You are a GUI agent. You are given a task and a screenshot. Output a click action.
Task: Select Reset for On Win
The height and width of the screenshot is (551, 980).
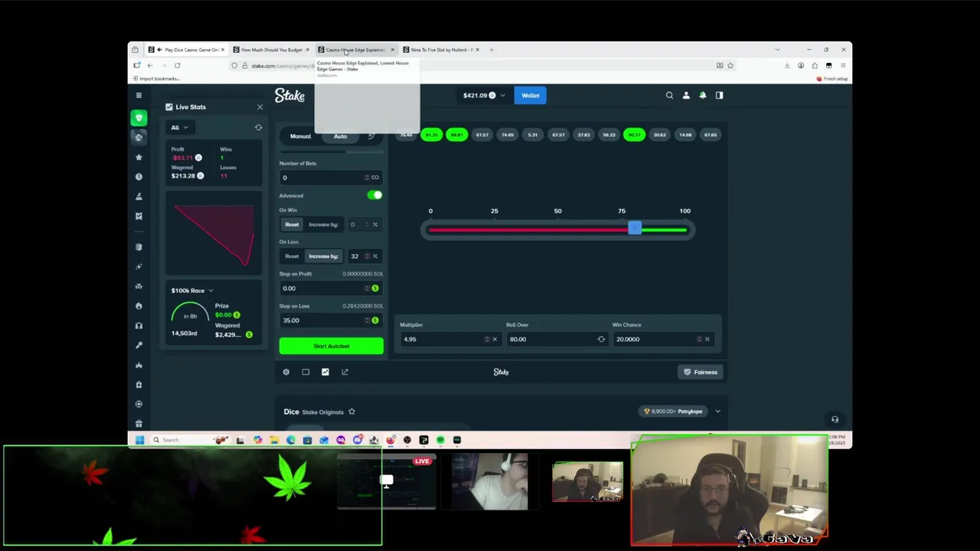292,224
